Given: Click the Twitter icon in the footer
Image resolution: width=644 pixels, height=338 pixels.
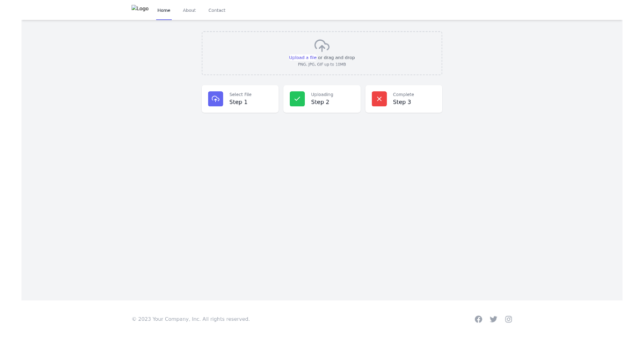Looking at the screenshot, I should coord(494,319).
